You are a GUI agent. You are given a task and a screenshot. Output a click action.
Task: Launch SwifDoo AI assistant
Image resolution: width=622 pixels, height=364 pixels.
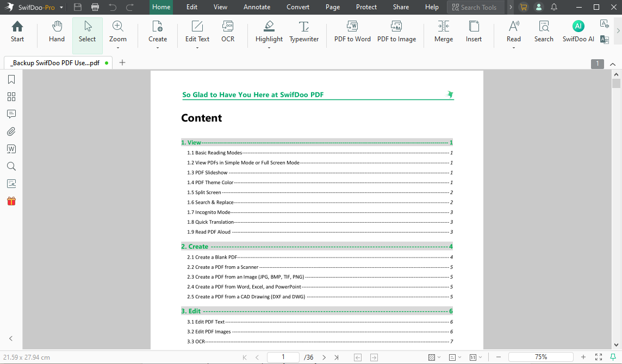click(578, 31)
